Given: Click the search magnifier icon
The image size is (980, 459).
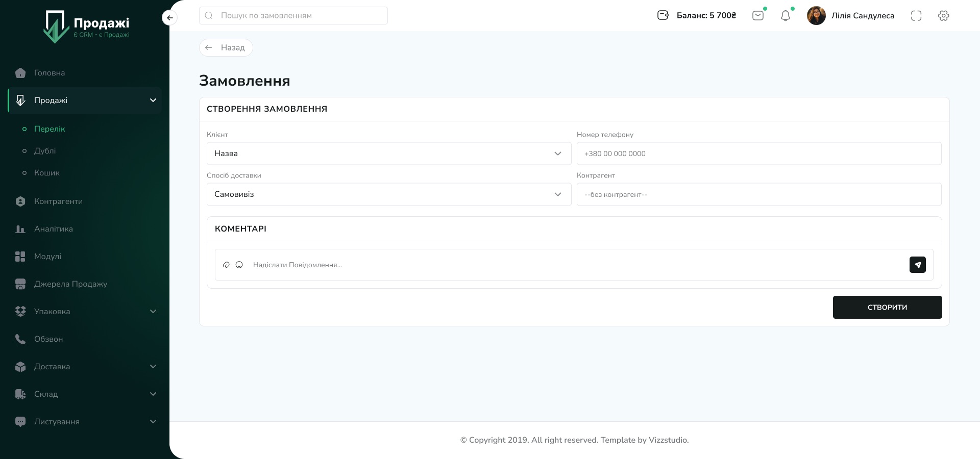Looking at the screenshot, I should [209, 15].
